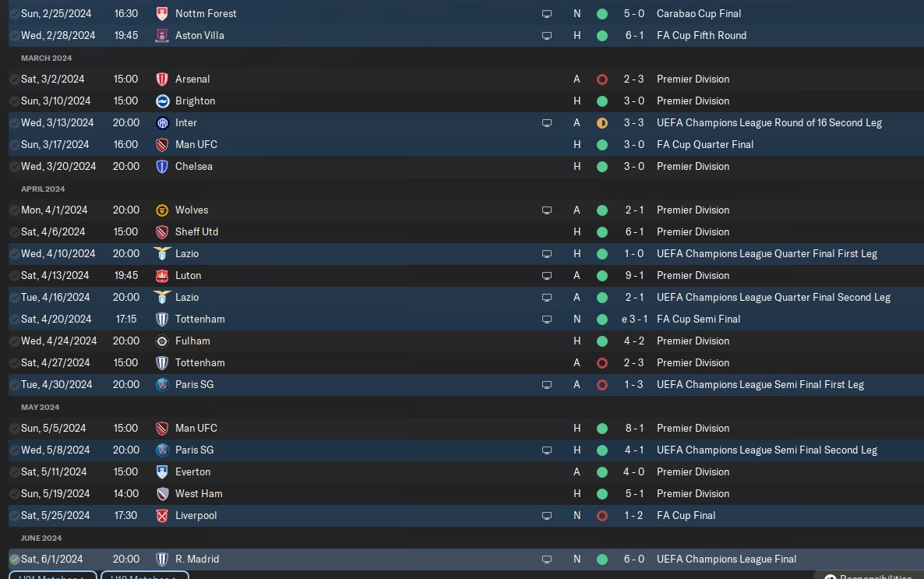The width and height of the screenshot is (924, 579).
Task: Click the TV broadcast icon on Liverpool FA Cup Final
Action: 547,515
